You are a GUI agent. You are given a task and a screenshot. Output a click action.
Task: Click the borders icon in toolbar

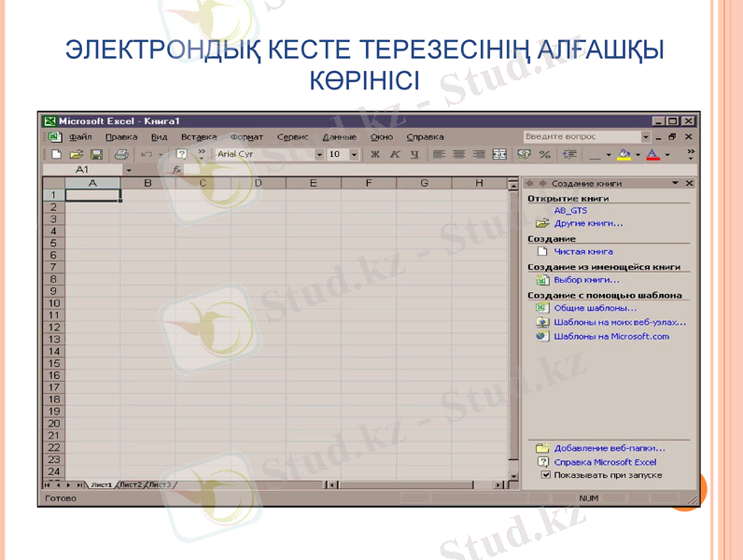pos(595,155)
